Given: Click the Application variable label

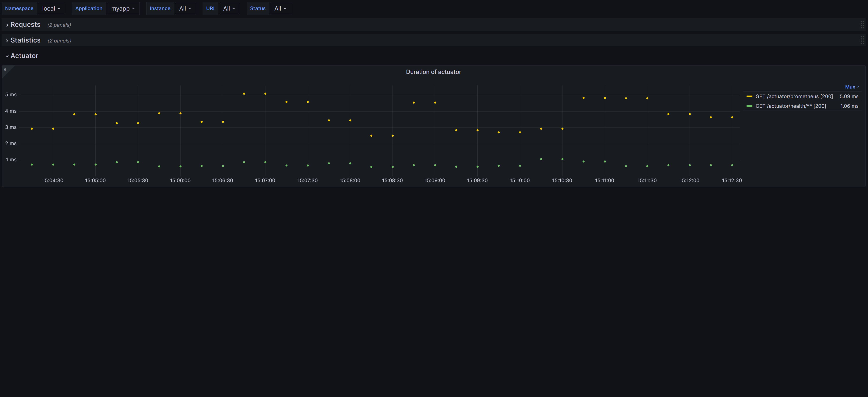Looking at the screenshot, I should pos(89,8).
